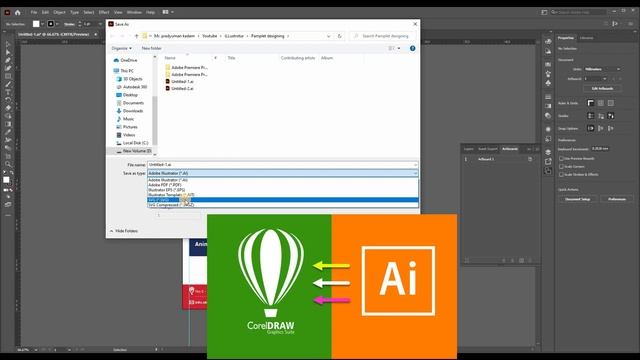Select the Pen tool
This screenshot has width=640, height=360.
(x=8, y=60)
